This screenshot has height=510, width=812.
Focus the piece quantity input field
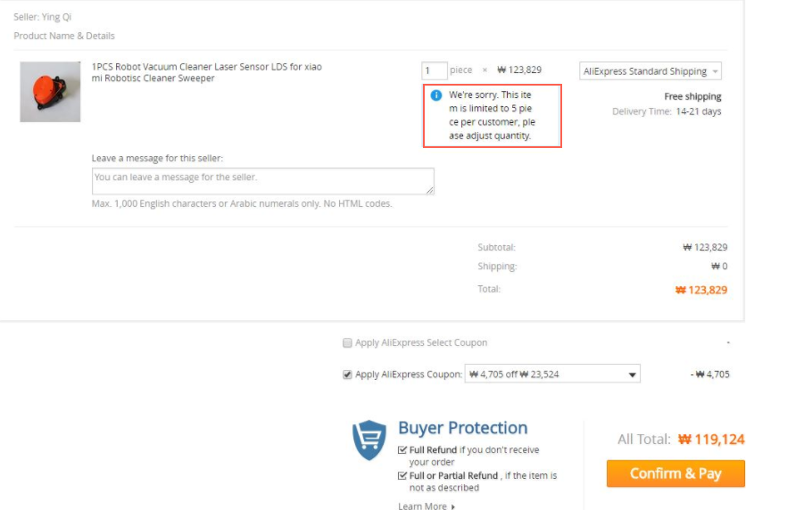[434, 70]
